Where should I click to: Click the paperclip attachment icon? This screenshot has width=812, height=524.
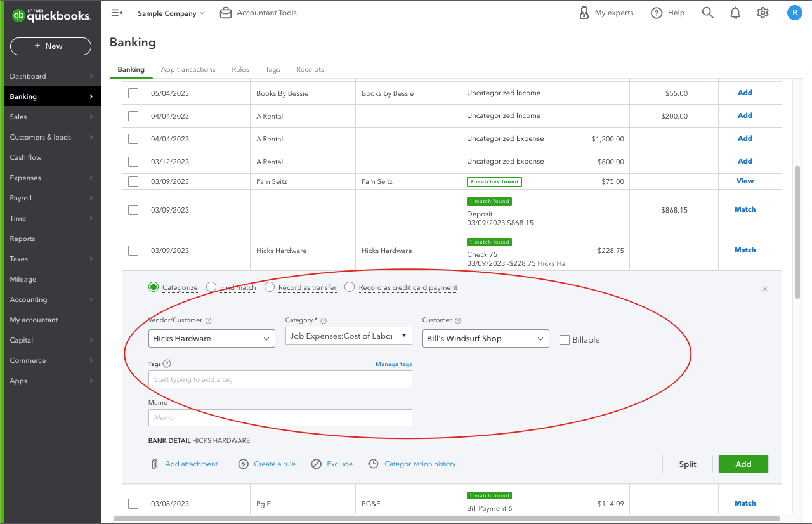click(154, 464)
